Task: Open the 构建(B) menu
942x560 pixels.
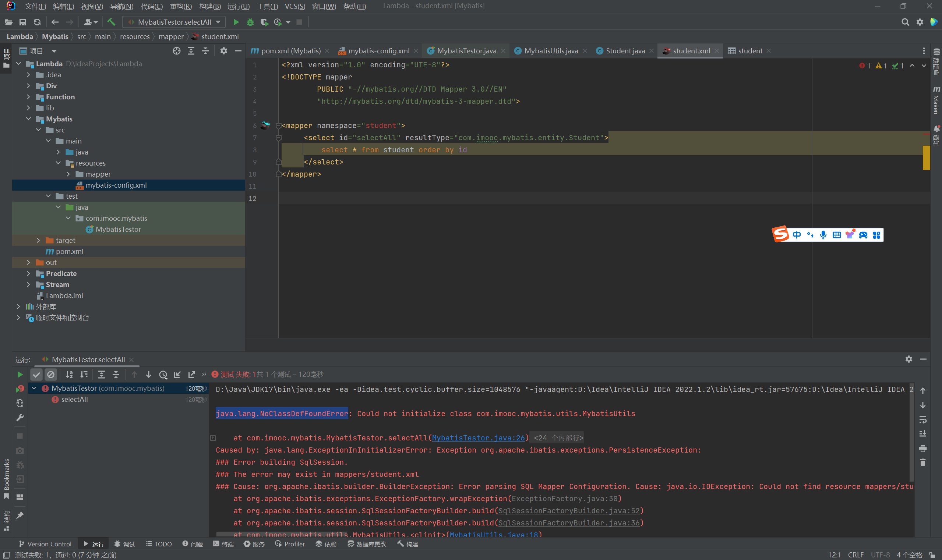Action: click(209, 6)
